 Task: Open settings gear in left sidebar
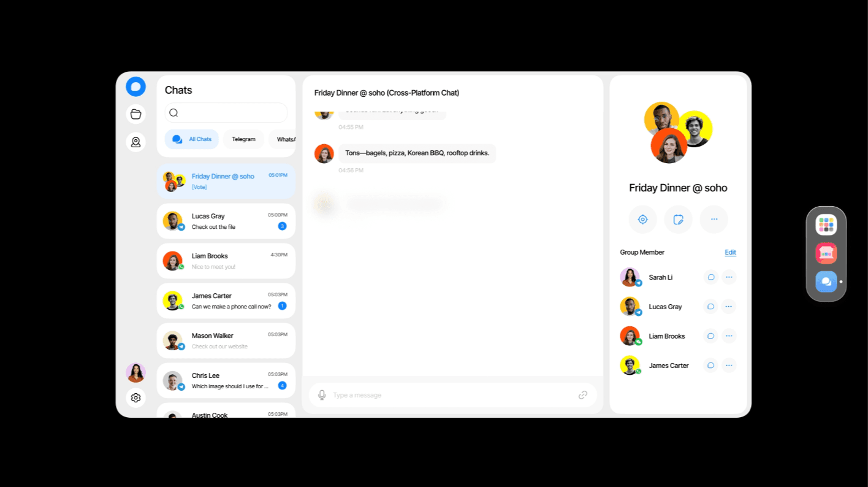[135, 397]
